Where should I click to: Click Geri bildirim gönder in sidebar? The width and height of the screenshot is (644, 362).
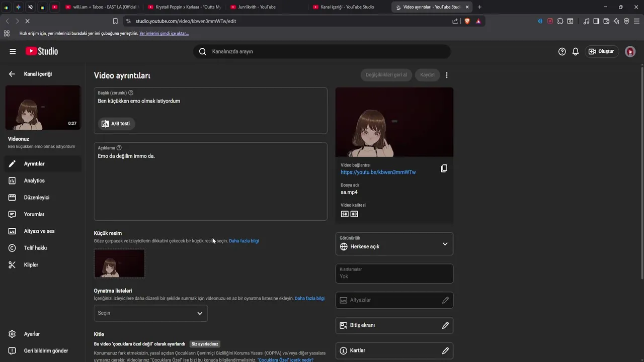43,351
